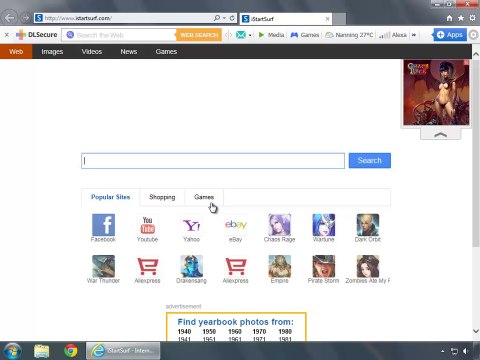Click 1980 in the yearbook ad
Screen dimensions: 480x360
(285, 332)
